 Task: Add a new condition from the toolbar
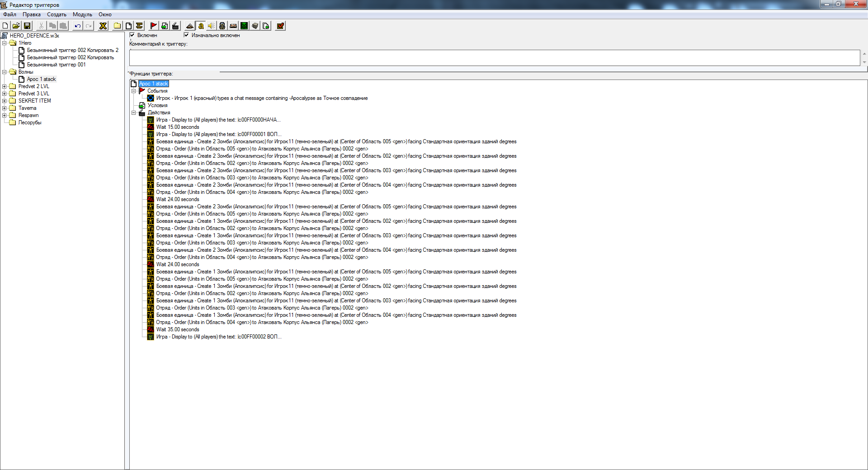pyautogui.click(x=165, y=26)
